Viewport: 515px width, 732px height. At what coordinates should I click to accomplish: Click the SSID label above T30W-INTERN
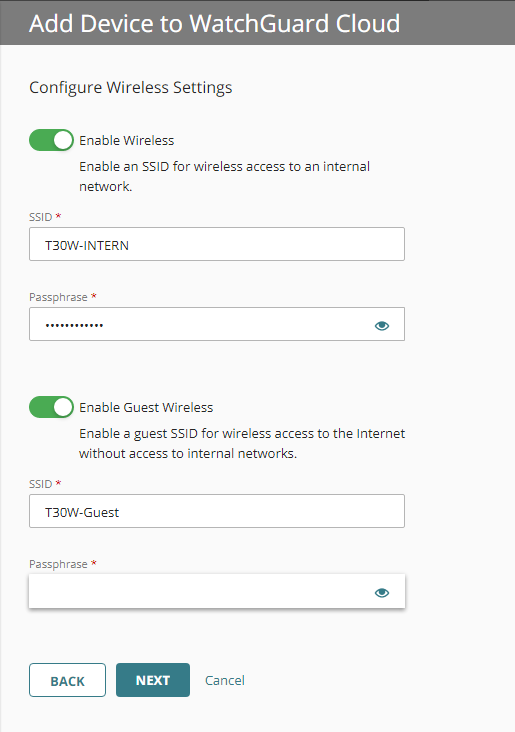[x=41, y=217]
